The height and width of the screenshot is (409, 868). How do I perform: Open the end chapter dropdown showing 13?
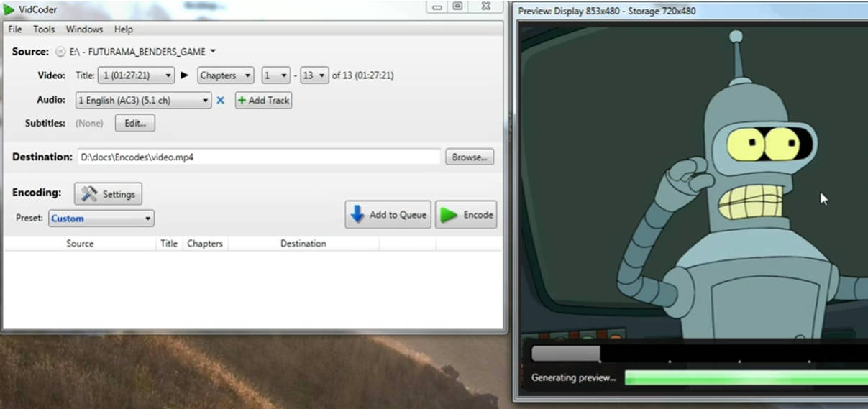(314, 75)
